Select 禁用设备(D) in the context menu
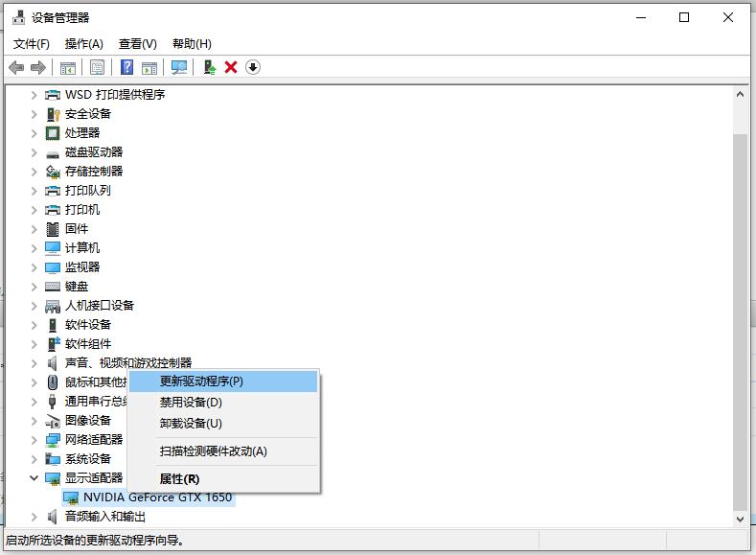The image size is (756, 555). [x=191, y=403]
